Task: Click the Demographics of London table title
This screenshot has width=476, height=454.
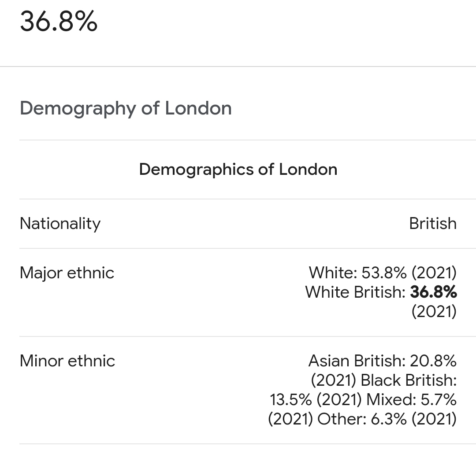Action: click(238, 169)
